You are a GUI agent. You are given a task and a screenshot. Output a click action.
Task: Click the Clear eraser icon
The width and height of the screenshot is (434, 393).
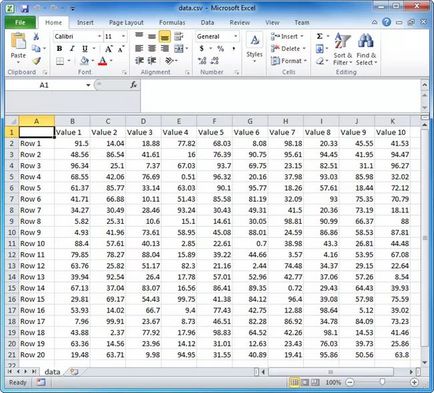320,61
